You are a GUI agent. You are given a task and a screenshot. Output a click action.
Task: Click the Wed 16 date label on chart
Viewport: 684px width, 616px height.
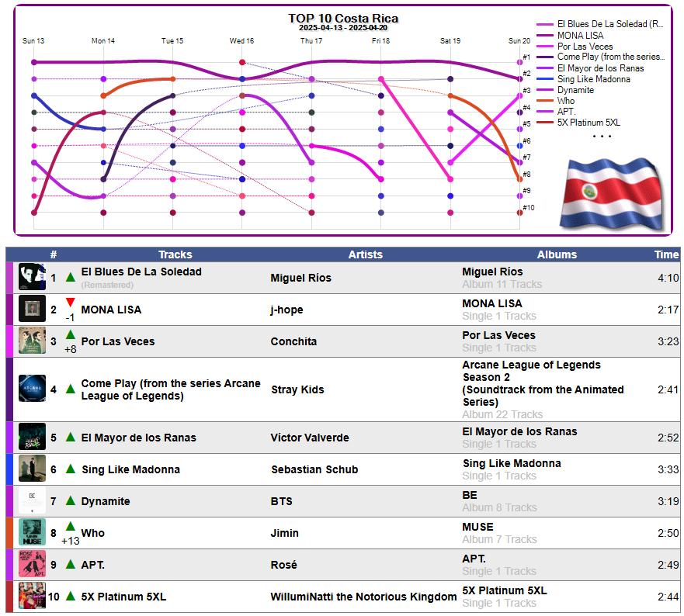point(241,41)
